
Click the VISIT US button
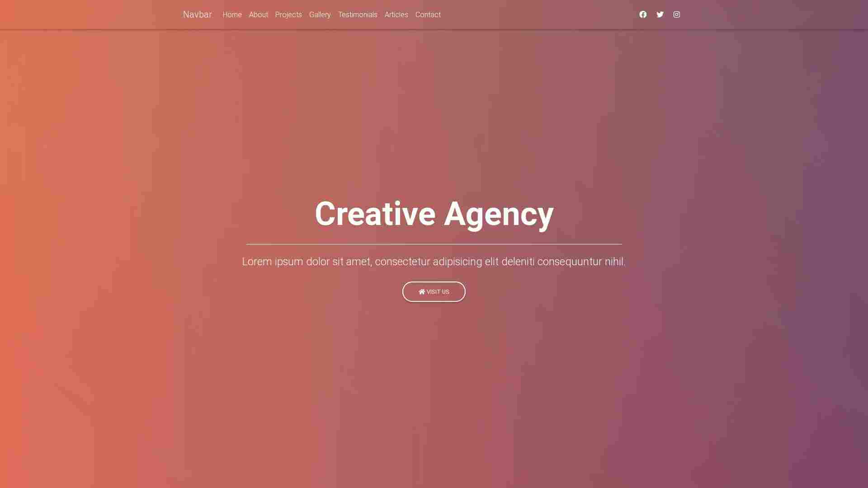pos(434,291)
